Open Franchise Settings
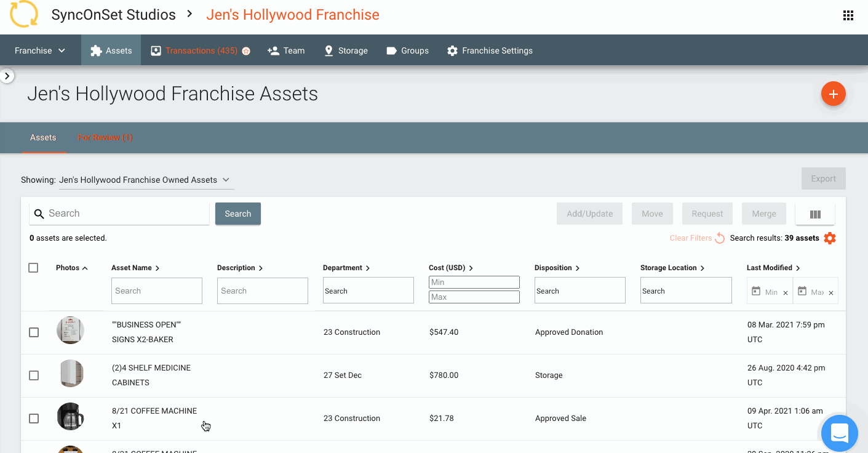 click(x=490, y=50)
